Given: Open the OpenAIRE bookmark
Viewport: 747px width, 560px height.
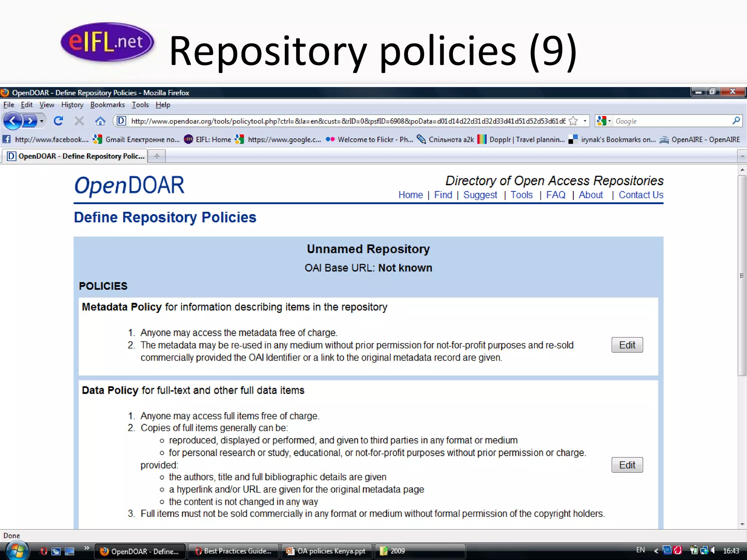Looking at the screenshot, I should (x=700, y=139).
